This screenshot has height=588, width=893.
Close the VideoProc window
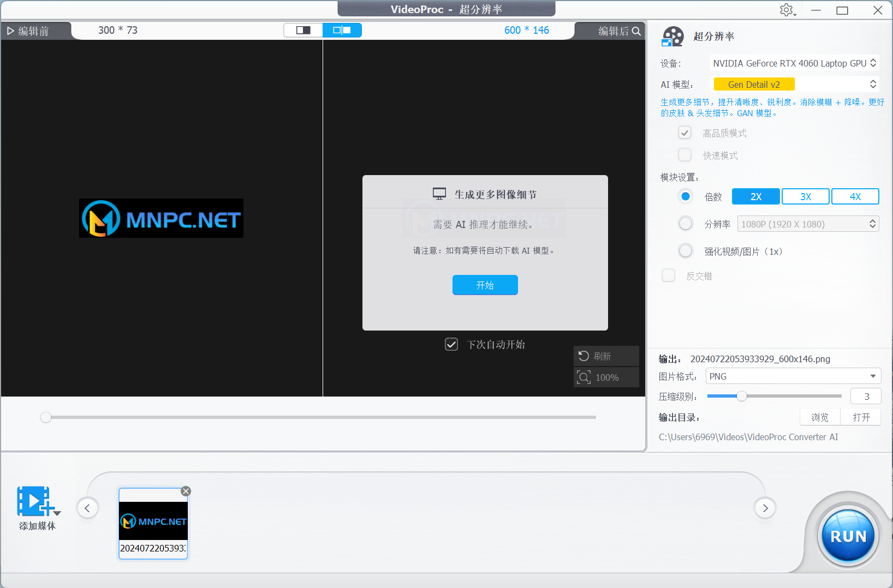tap(878, 10)
